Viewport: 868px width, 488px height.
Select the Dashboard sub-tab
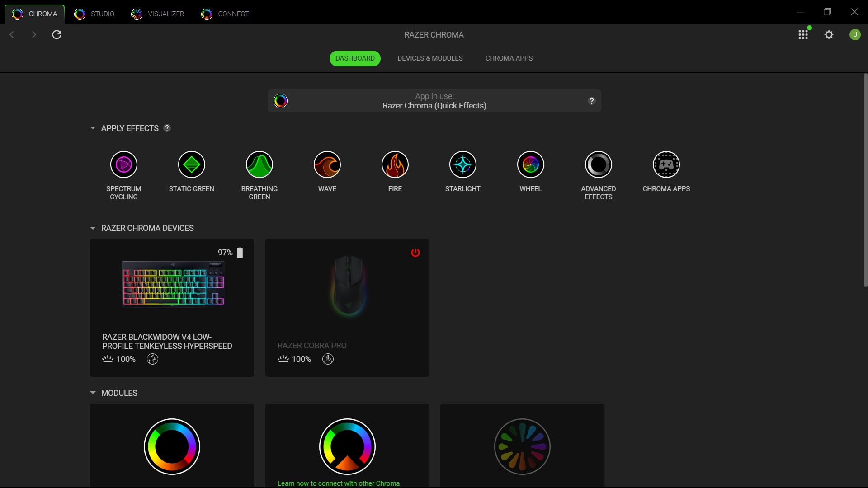click(355, 58)
